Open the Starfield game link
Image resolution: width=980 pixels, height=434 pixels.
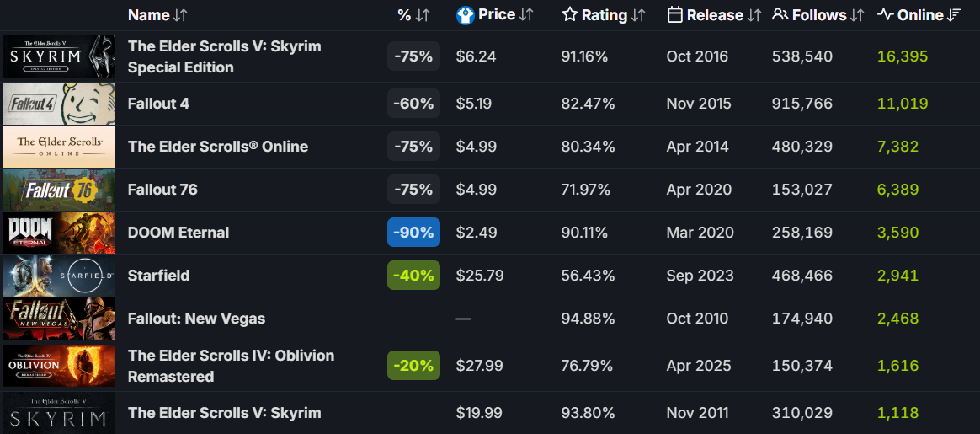point(158,276)
